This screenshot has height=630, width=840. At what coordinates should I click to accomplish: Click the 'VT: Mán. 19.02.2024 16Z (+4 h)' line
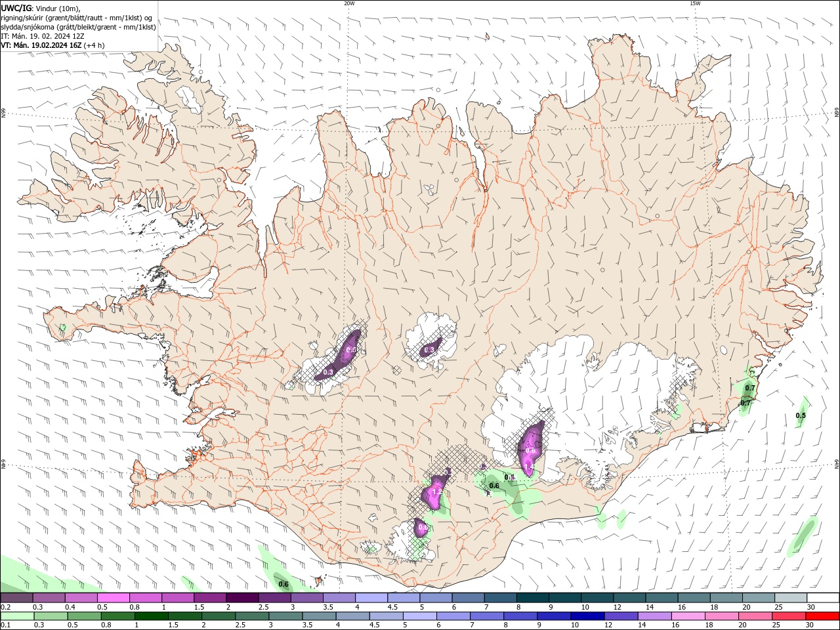52,45
